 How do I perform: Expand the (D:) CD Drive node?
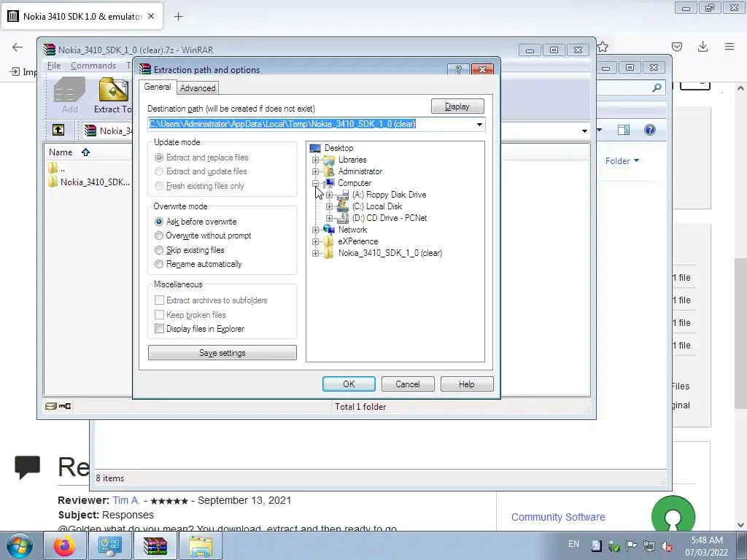click(x=329, y=218)
